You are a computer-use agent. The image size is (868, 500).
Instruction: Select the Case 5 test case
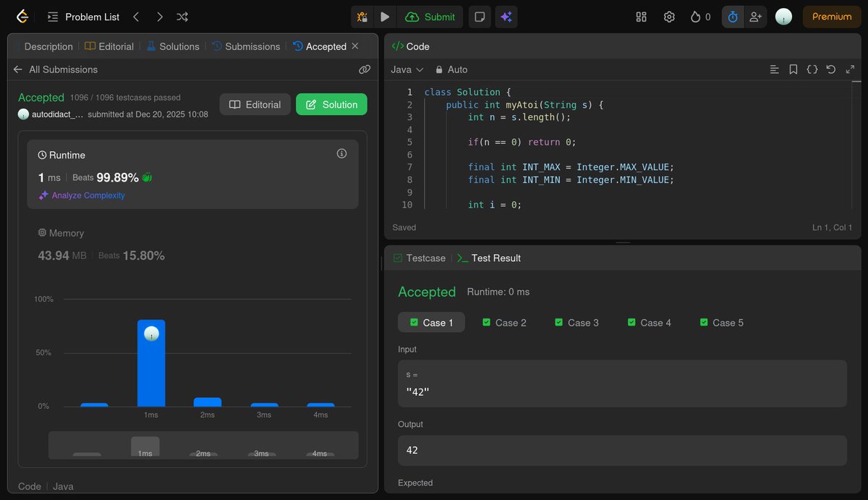721,323
